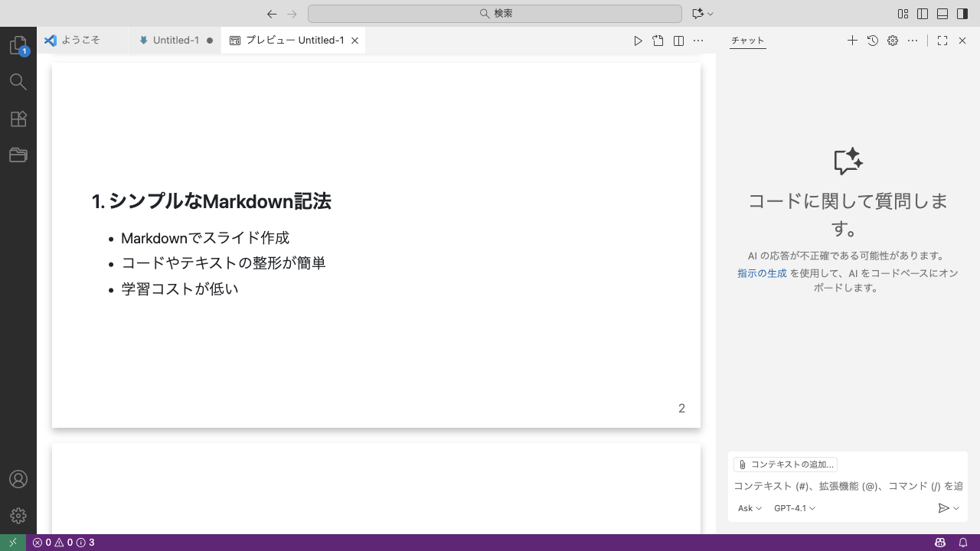Expand the send button options chevron
The image size is (980, 551).
tap(956, 508)
